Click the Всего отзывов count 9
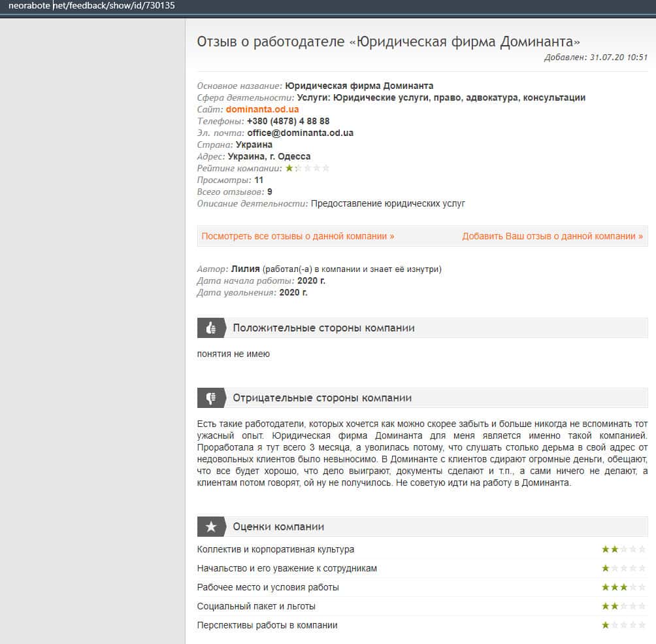Screen dimensions: 656x644 tap(270, 192)
